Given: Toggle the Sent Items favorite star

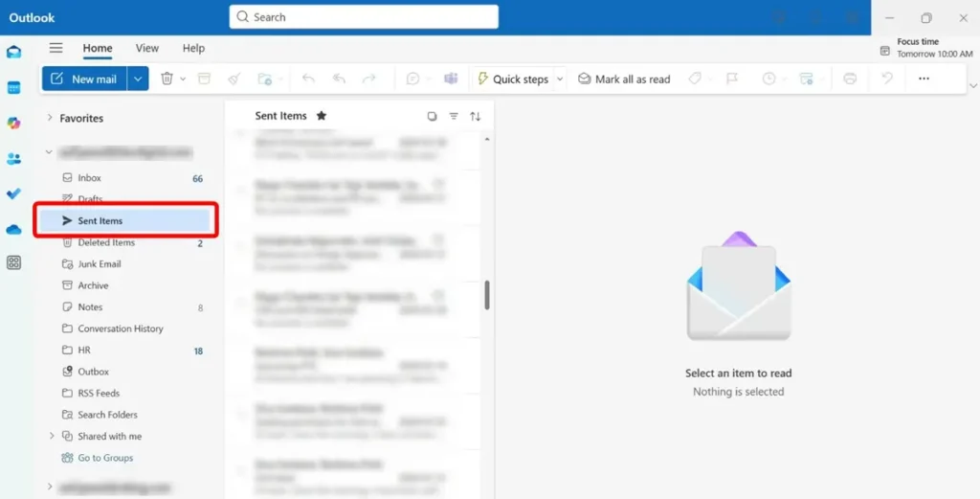Looking at the screenshot, I should pos(322,116).
